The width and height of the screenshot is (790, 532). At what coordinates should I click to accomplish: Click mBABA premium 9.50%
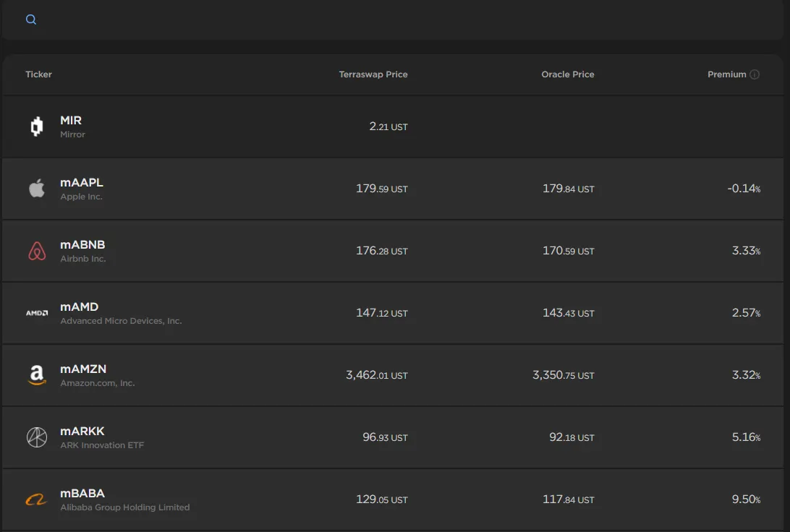(746, 499)
